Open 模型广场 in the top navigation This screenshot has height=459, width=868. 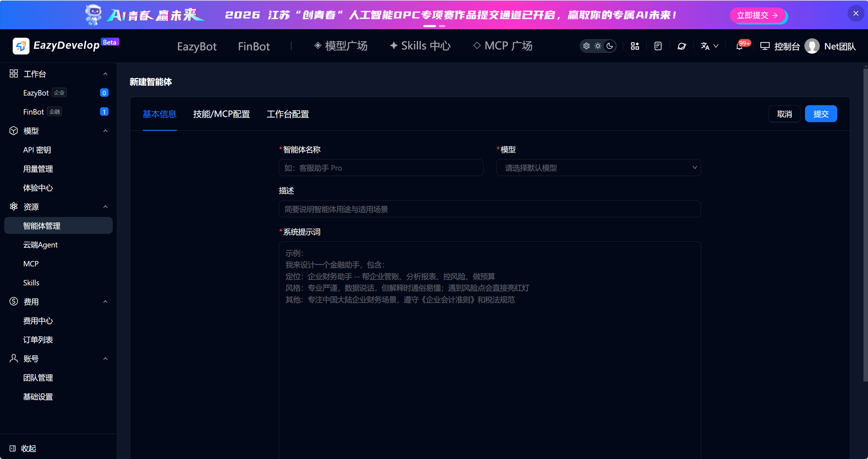(x=341, y=46)
